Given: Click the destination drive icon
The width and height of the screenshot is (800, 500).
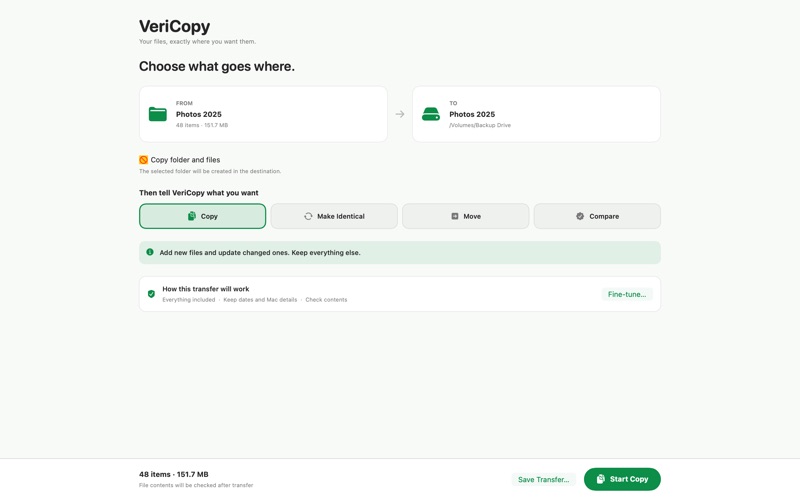Looking at the screenshot, I should click(431, 114).
